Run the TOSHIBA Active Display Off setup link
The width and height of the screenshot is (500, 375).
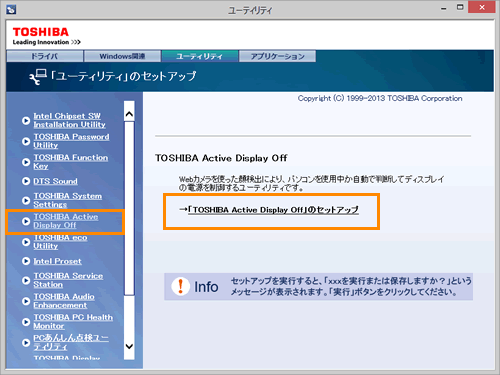pos(273,210)
